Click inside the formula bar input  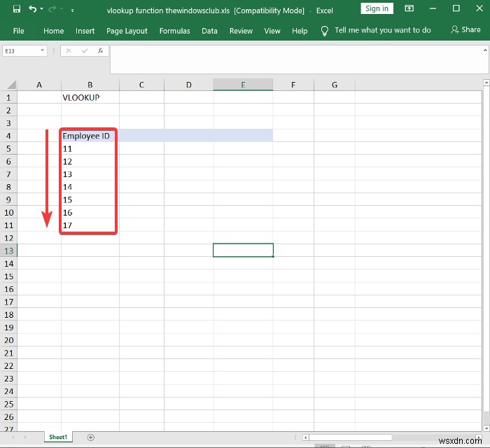point(295,59)
